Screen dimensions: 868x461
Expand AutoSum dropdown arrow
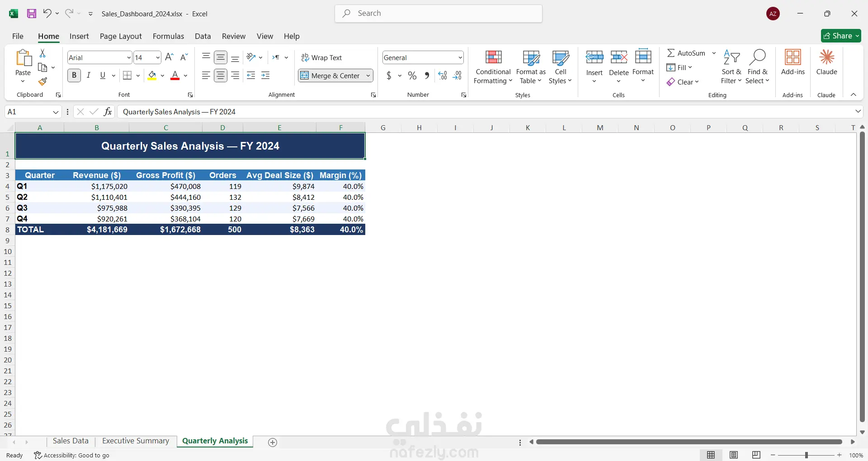coord(714,53)
